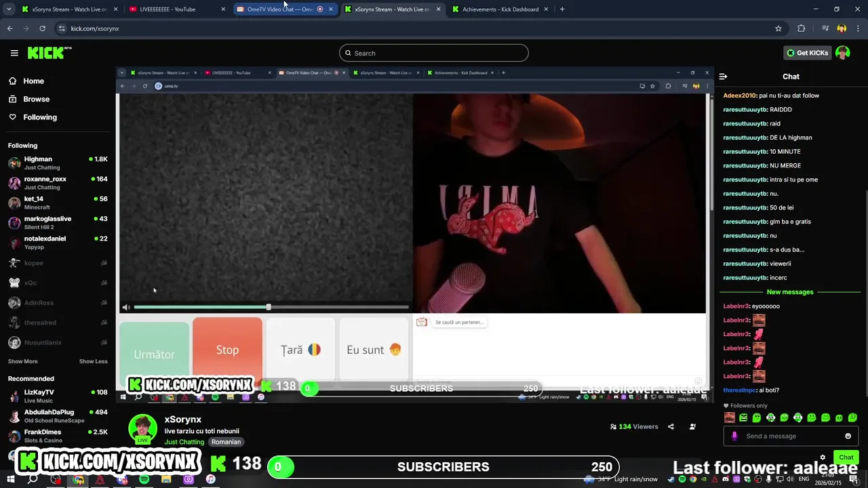The width and height of the screenshot is (868, 488).
Task: Expand list with Show More
Action: pos(23,361)
